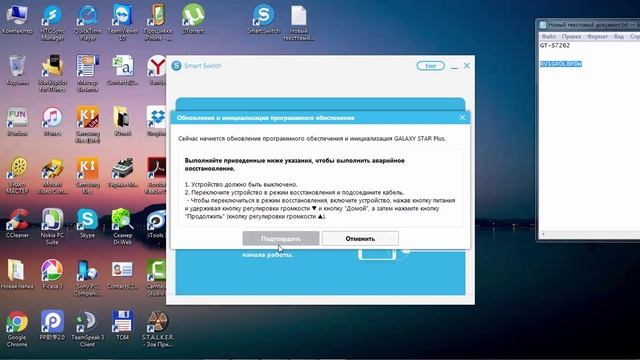Select the PP助手2.0 desktop icon
The image size is (640, 360).
(52, 326)
